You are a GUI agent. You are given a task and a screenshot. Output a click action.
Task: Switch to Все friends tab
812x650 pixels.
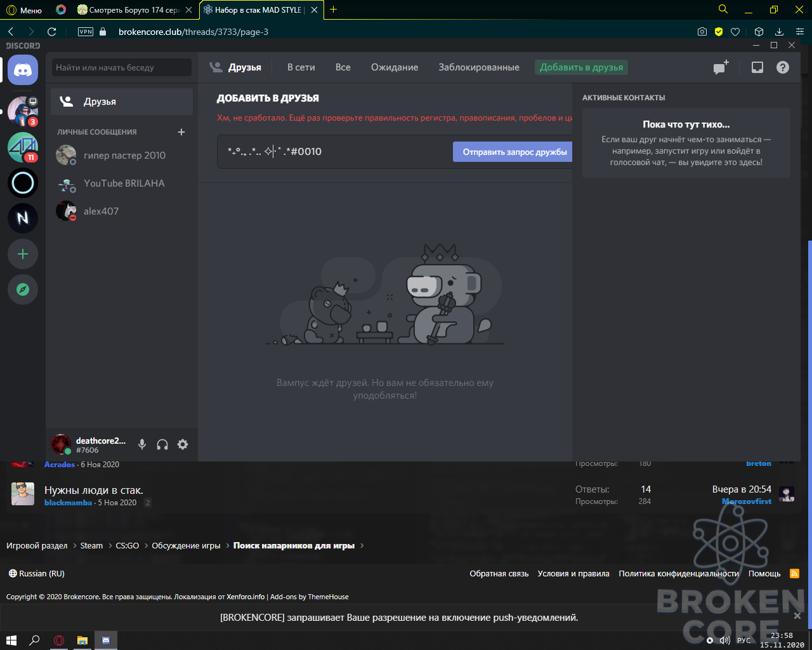point(343,67)
